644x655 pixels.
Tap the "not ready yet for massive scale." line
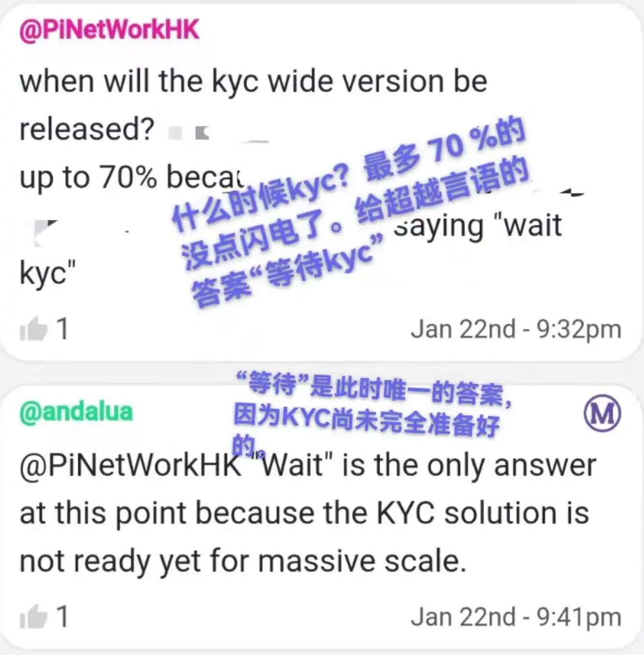tap(243, 562)
